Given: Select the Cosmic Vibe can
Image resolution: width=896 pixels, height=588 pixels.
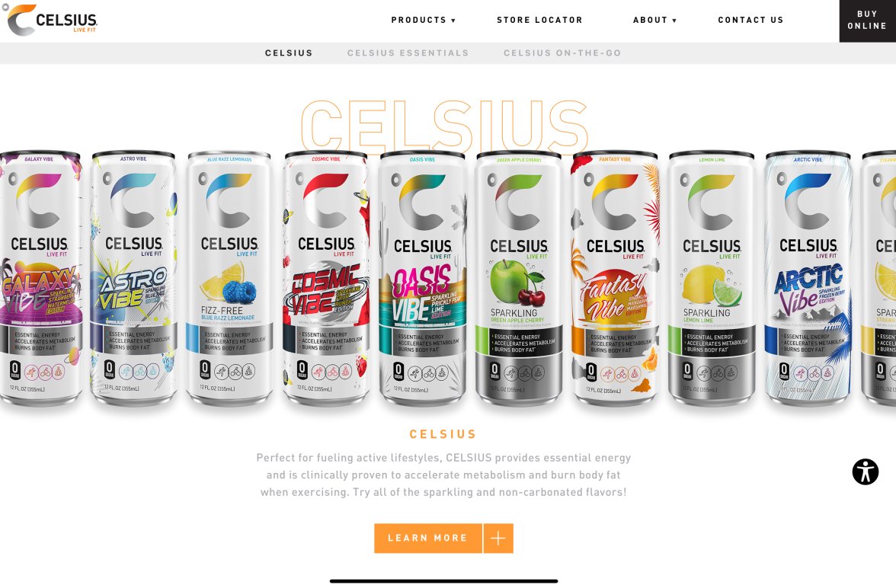Looking at the screenshot, I should click(326, 278).
